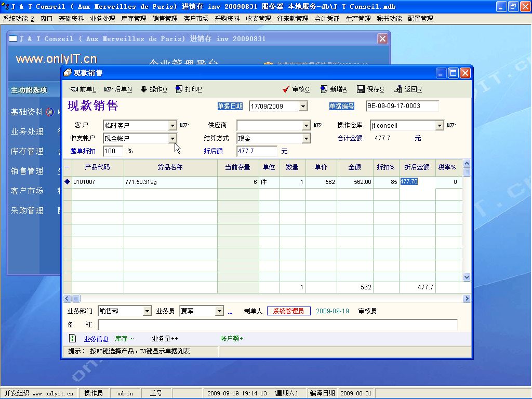Click the pointing-hand lookup icon beside 客户

coord(184,125)
